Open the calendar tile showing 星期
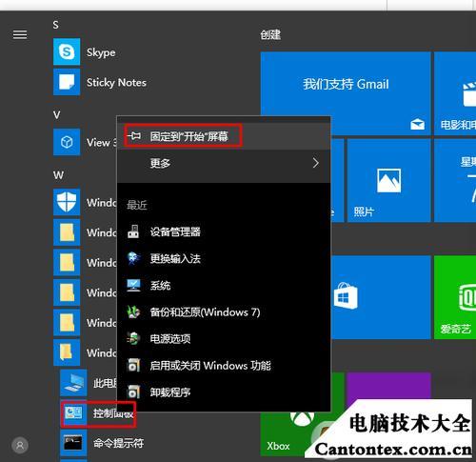Screen dimensions: 476x462 click(x=455, y=180)
